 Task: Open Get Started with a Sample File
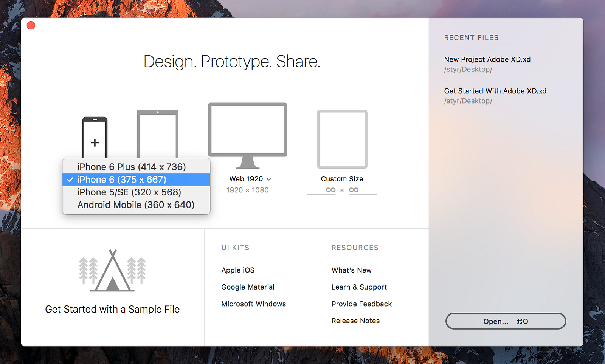(x=112, y=309)
